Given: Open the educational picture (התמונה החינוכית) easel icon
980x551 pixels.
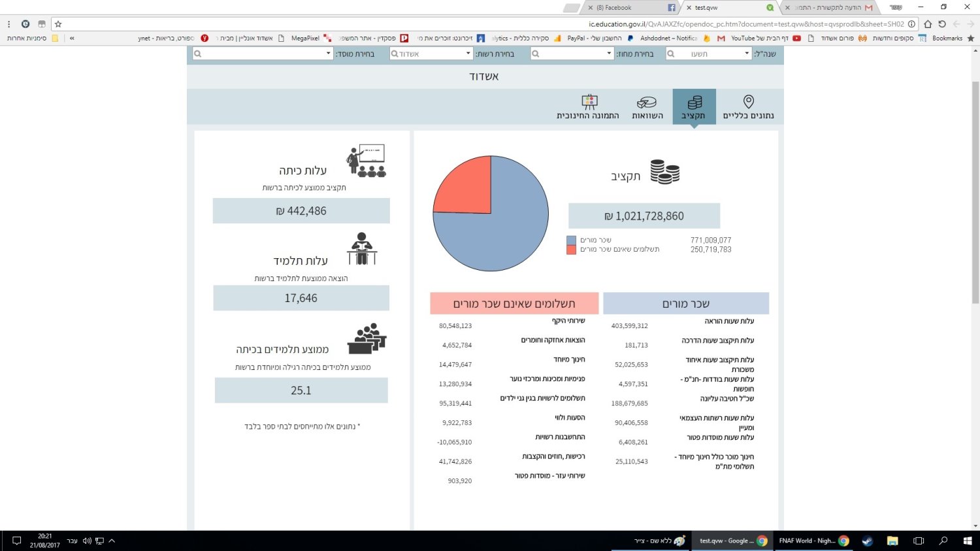Looking at the screenshot, I should (589, 101).
